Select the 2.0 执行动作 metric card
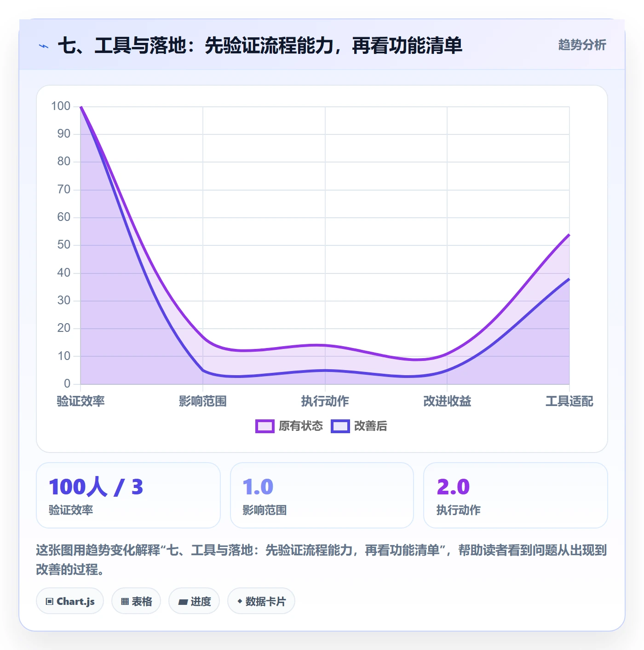 [x=516, y=495]
